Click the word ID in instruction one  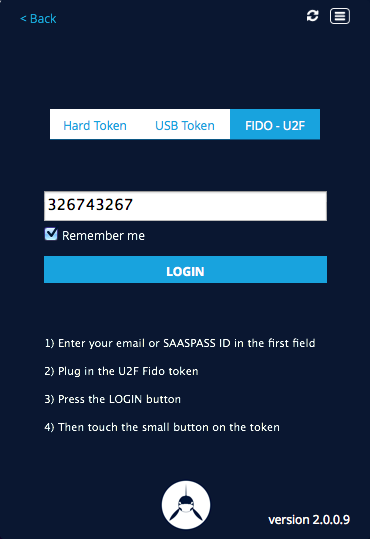[x=224, y=343]
